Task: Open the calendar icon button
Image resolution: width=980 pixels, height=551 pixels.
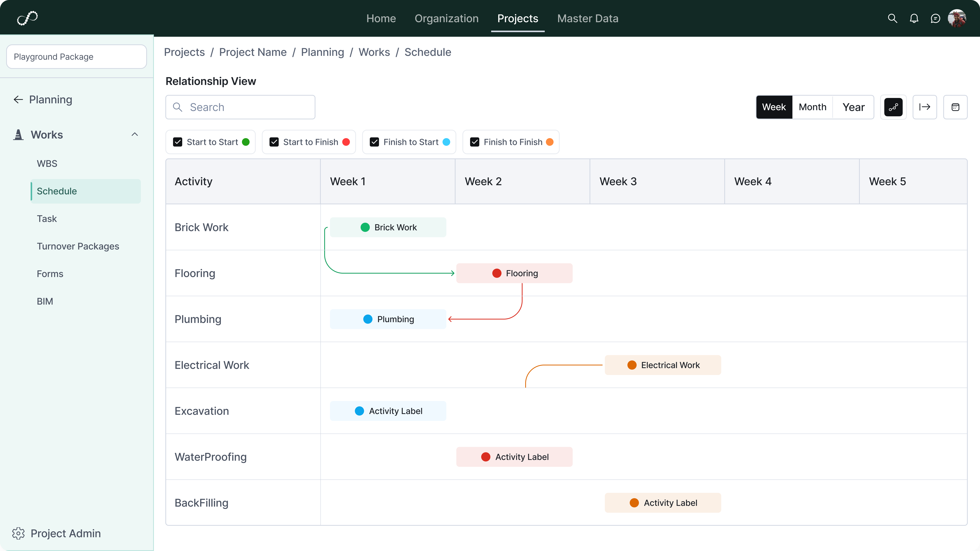Action: click(955, 107)
